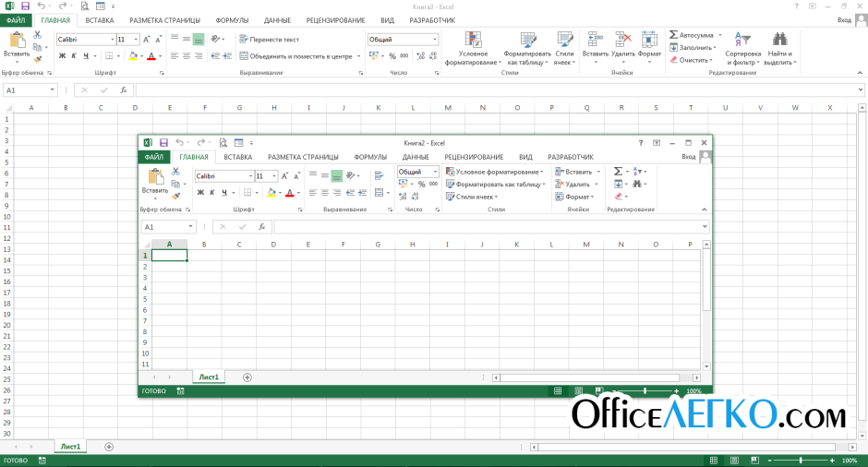Click Help question mark in Книга2 title bar
Image resolution: width=868 pixels, height=467 pixels.
tap(641, 143)
